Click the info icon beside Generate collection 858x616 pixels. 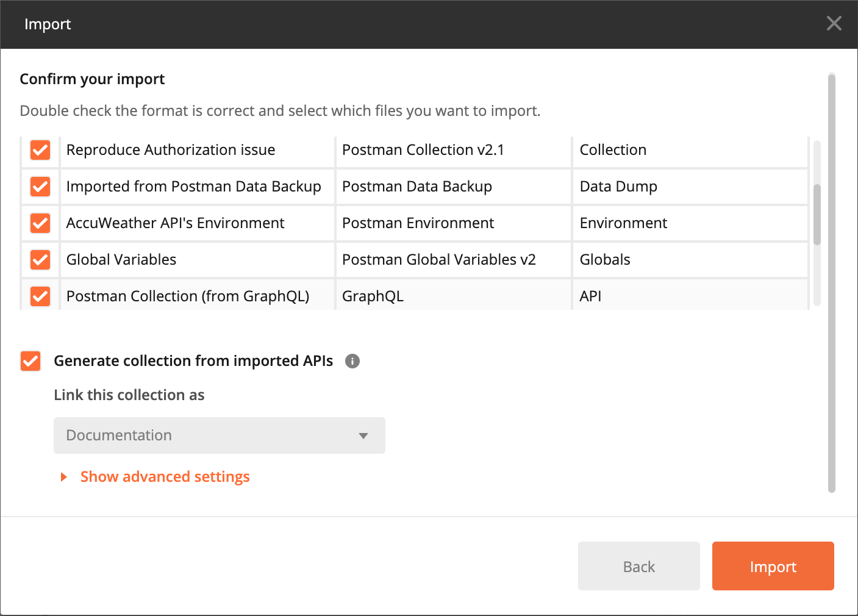coord(352,361)
